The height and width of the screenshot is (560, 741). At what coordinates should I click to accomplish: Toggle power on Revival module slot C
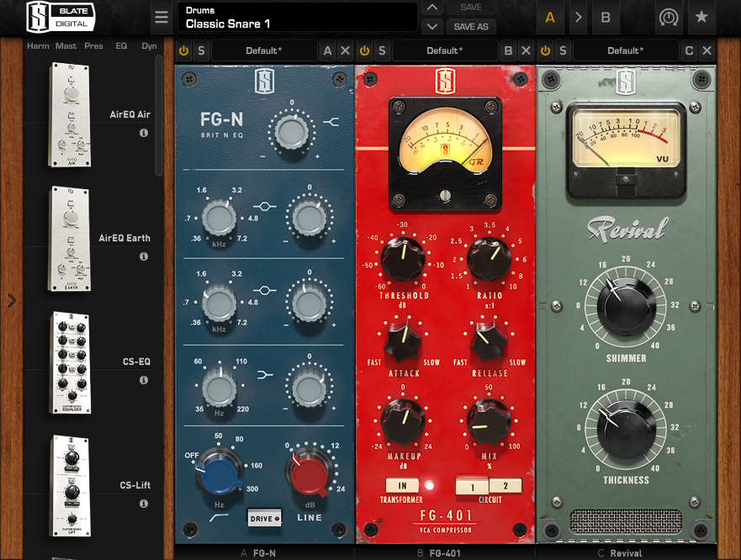pos(545,50)
